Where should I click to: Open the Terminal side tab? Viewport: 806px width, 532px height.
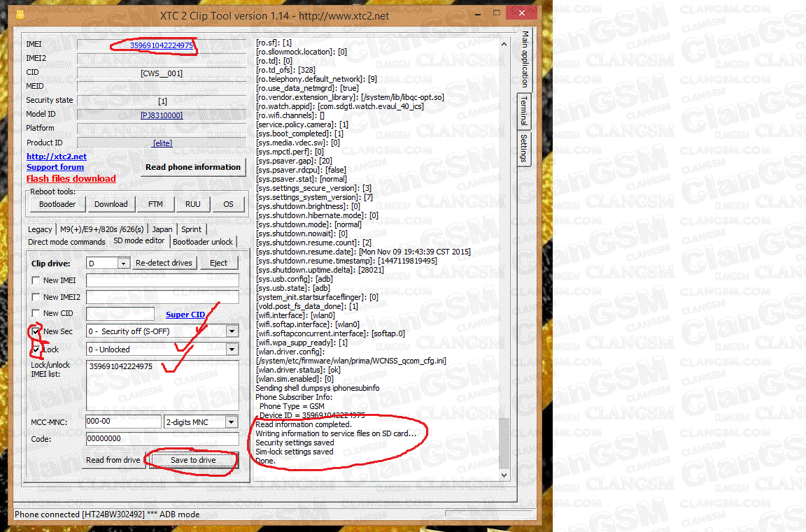524,111
